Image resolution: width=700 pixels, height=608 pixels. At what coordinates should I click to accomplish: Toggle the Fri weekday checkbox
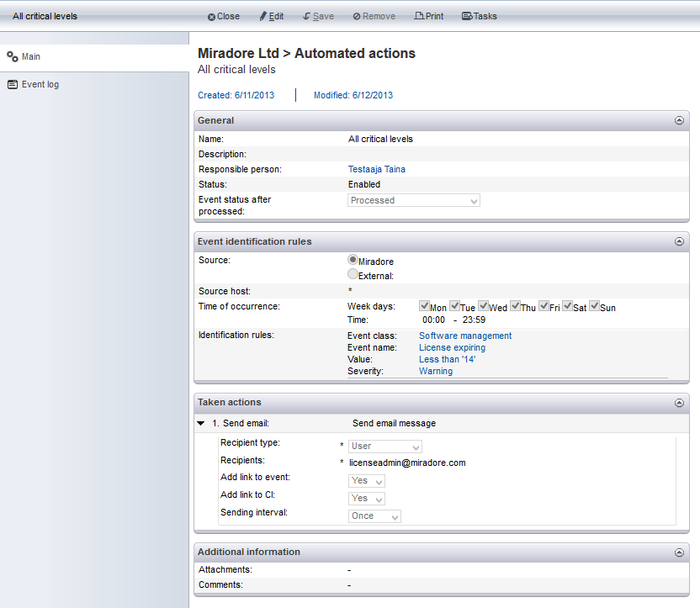pyautogui.click(x=544, y=306)
